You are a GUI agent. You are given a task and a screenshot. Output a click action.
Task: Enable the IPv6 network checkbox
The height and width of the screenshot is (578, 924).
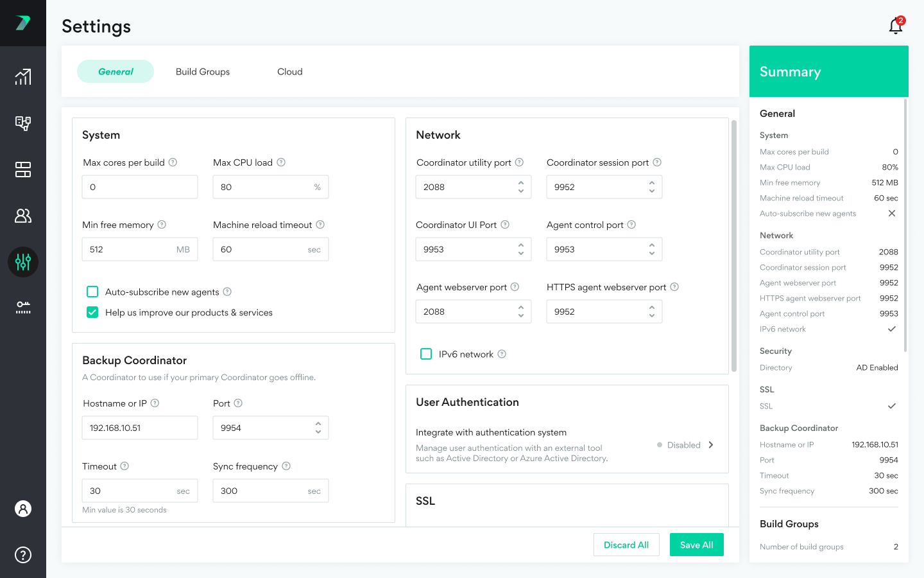click(x=426, y=354)
